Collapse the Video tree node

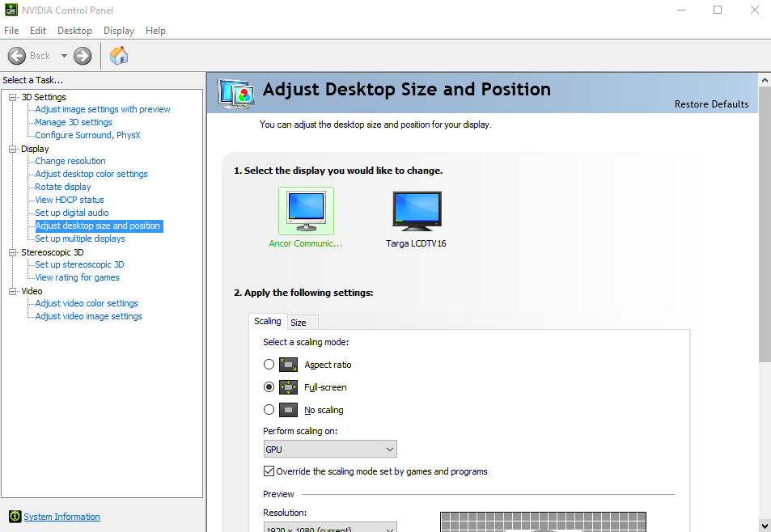[x=12, y=291]
